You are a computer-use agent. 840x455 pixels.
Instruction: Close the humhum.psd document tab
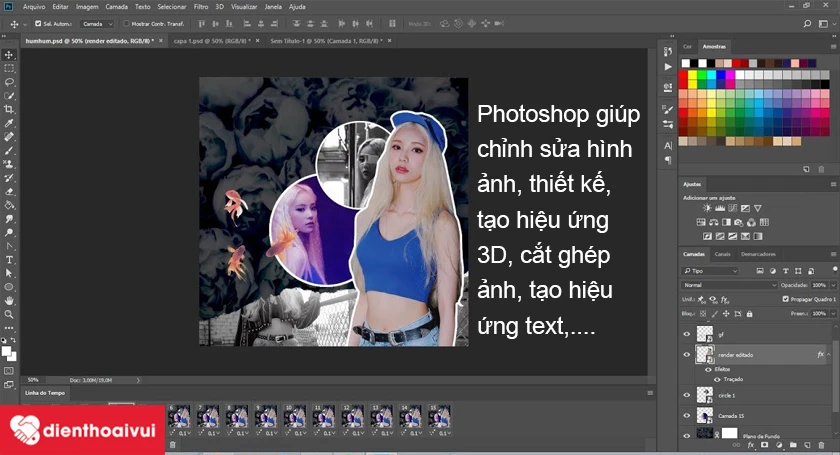[x=161, y=41]
